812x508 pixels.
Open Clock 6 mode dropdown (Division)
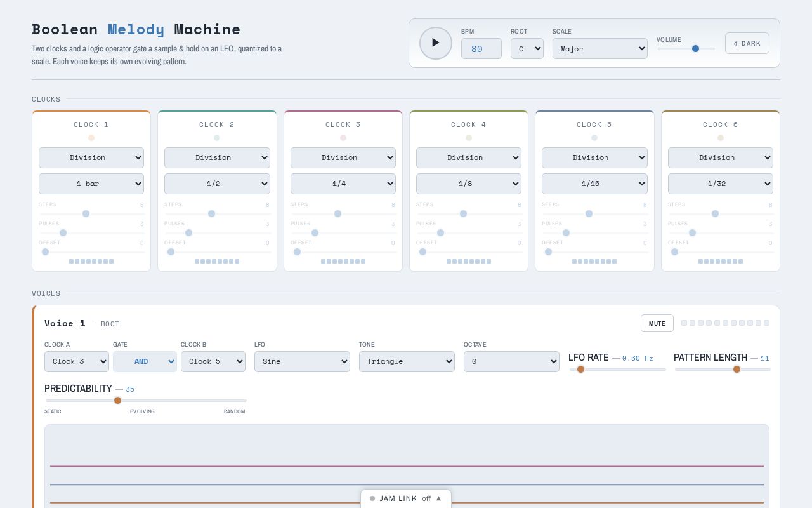pyautogui.click(x=721, y=157)
